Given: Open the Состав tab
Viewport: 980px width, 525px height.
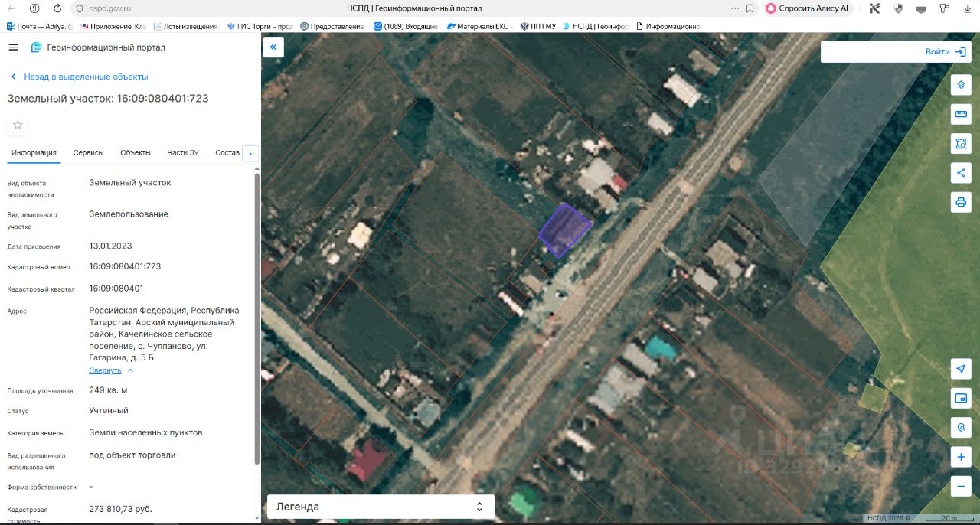Looking at the screenshot, I should point(227,152).
